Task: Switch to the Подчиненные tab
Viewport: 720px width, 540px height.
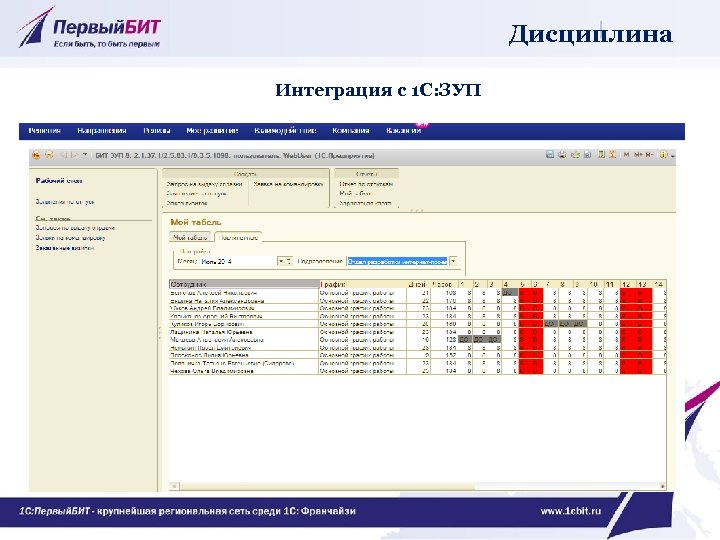Action: coord(238,237)
